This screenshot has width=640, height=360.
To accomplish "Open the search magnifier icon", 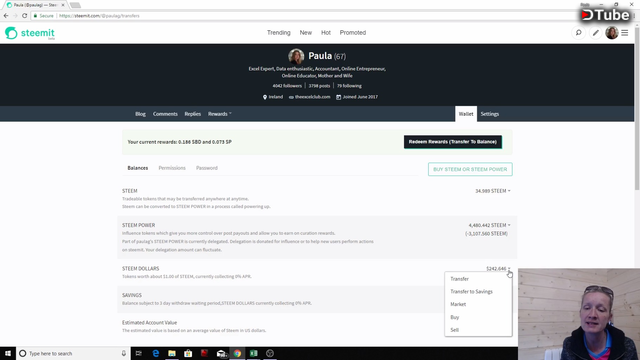I will click(x=578, y=33).
